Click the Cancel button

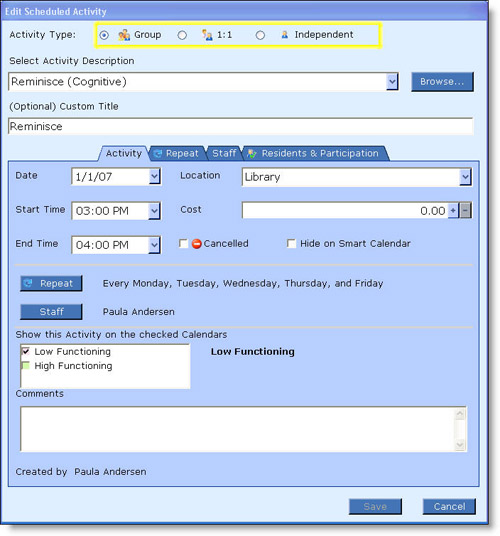click(x=449, y=506)
